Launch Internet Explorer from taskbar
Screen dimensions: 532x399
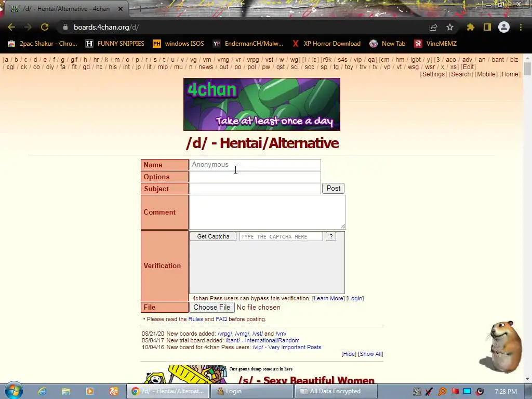[42, 391]
